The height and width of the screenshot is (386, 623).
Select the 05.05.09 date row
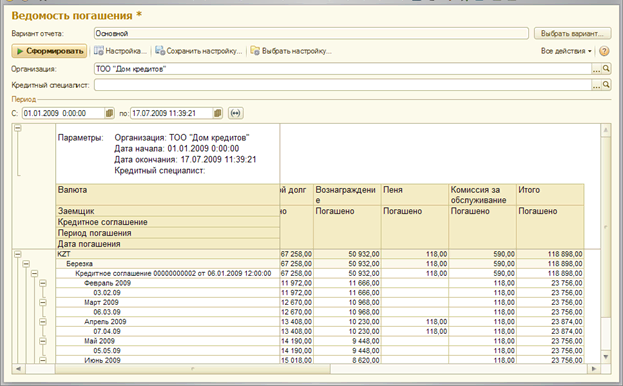pyautogui.click(x=168, y=351)
